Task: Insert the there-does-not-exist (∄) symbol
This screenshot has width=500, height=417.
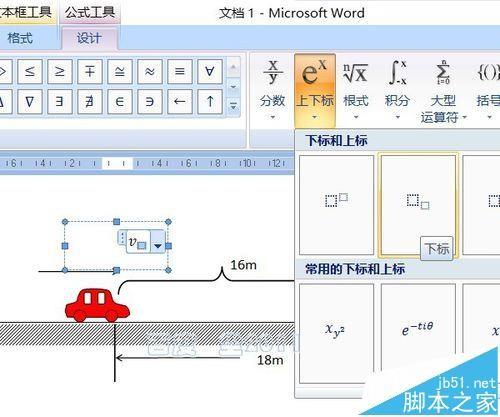Action: coord(90,101)
